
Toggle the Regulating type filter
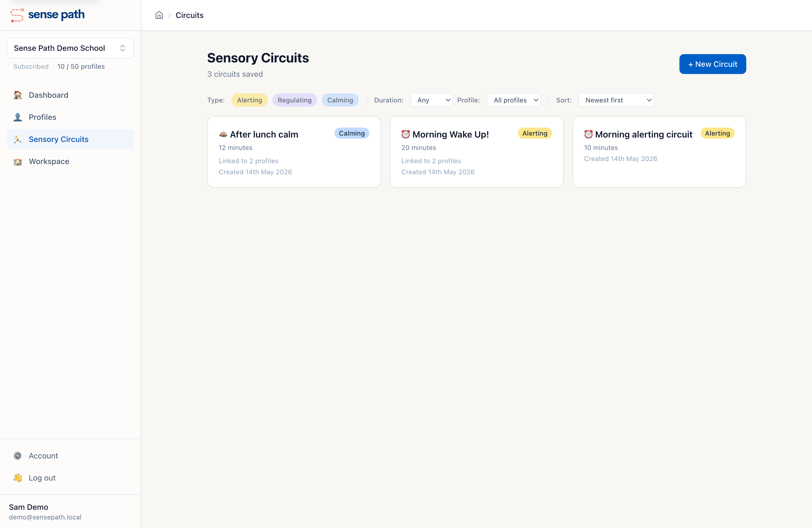coord(295,100)
